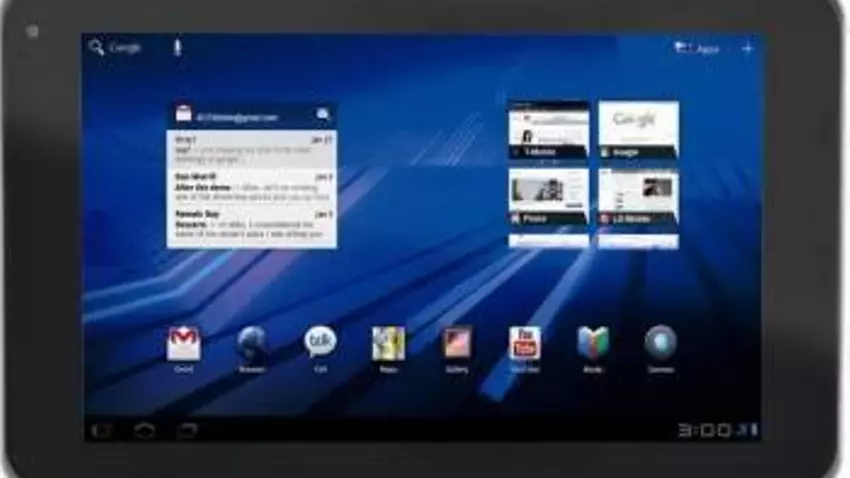The width and height of the screenshot is (850, 478).
Task: Show recent apps from navigation bar
Action: point(187,430)
